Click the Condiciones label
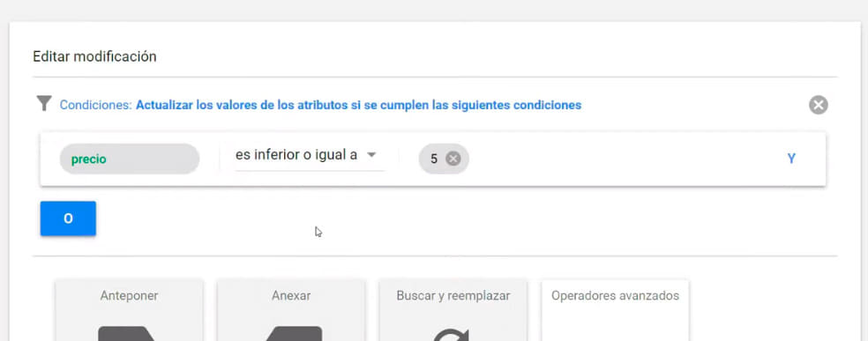 (x=96, y=105)
